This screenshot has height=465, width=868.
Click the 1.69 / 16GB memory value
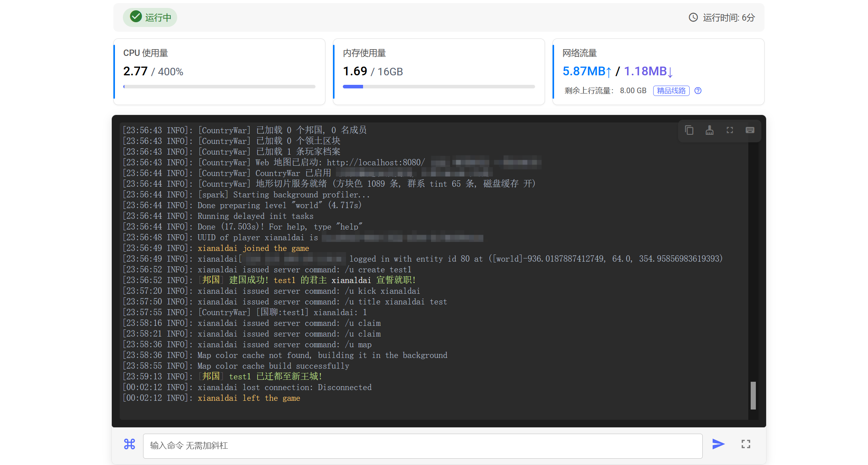click(x=373, y=71)
